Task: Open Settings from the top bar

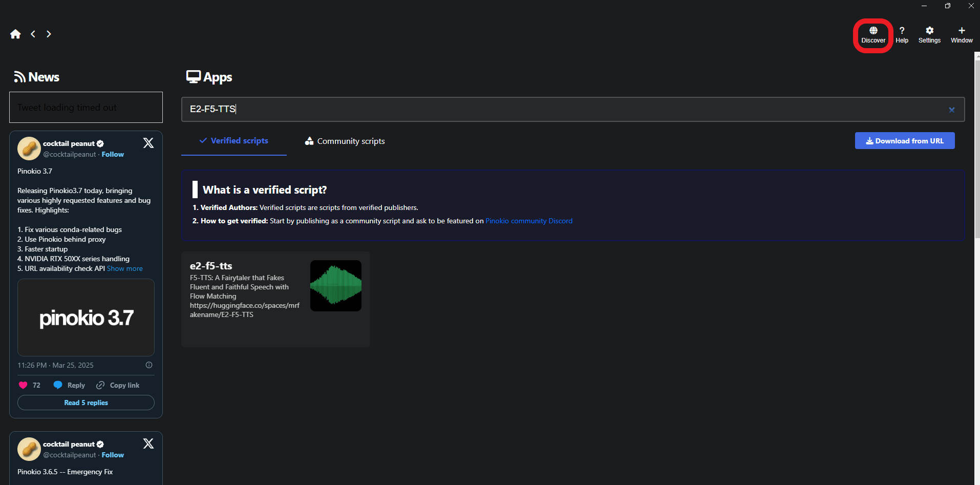Action: pos(929,35)
